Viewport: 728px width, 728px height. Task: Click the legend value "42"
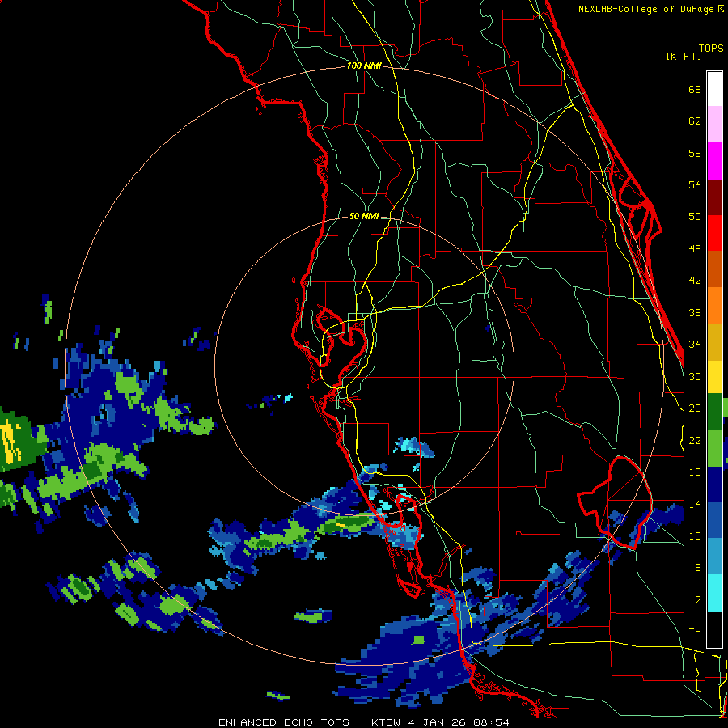tap(695, 281)
